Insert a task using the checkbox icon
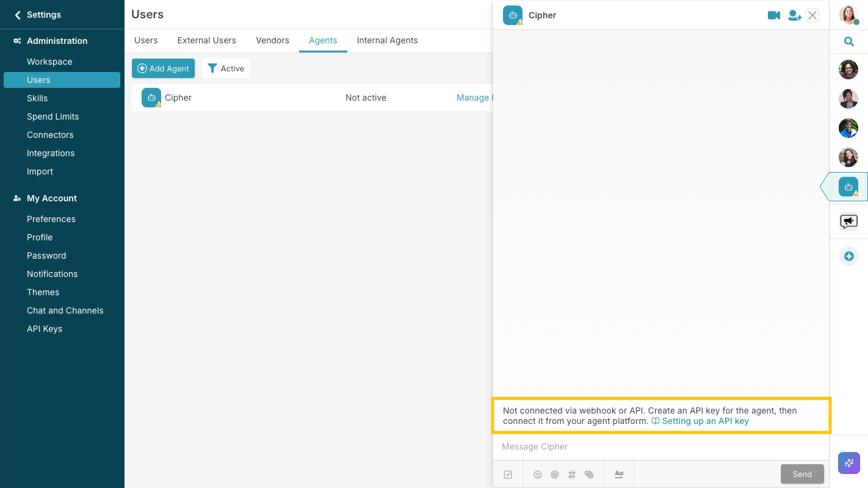The height and width of the screenshot is (488, 868). (x=508, y=475)
